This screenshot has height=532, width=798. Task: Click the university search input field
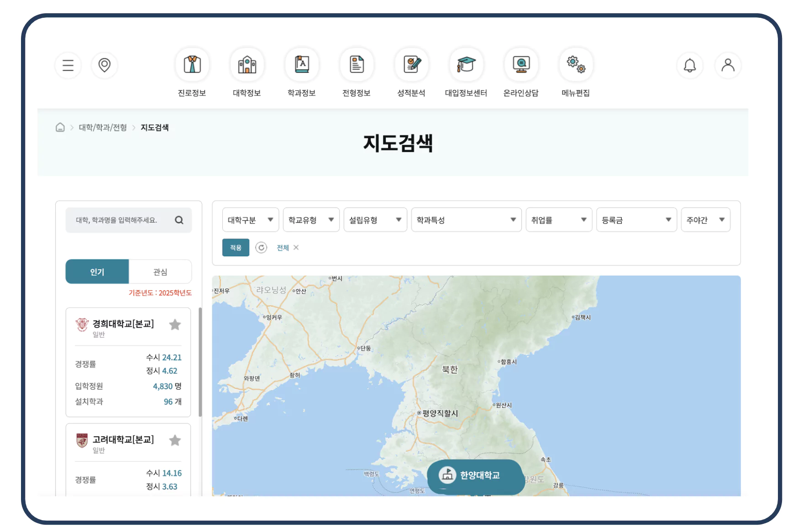click(x=129, y=220)
